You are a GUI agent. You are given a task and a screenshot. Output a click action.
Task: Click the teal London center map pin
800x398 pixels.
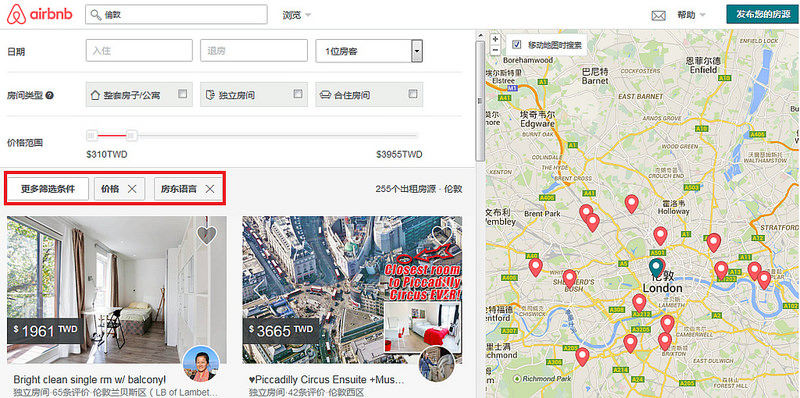pos(656,268)
